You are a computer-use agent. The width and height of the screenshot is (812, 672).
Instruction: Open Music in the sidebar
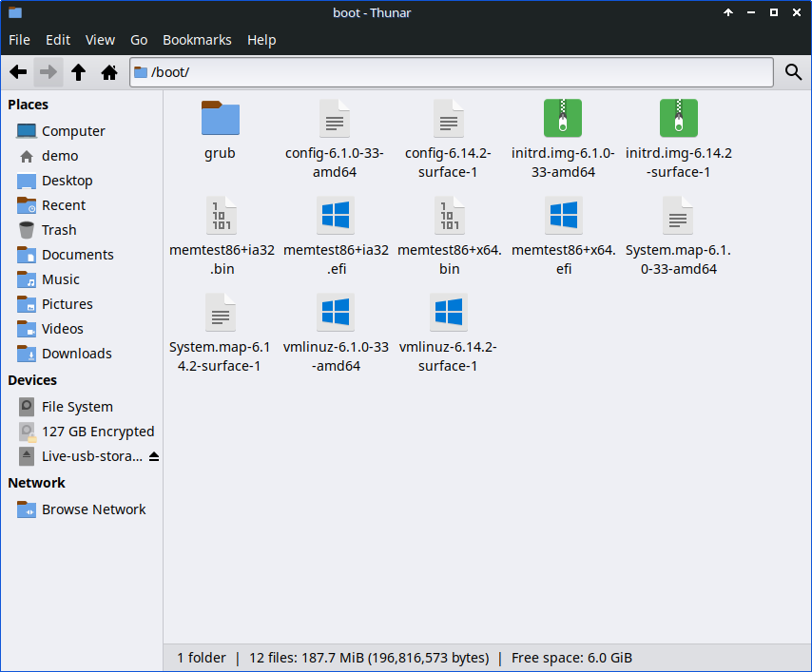(82, 279)
